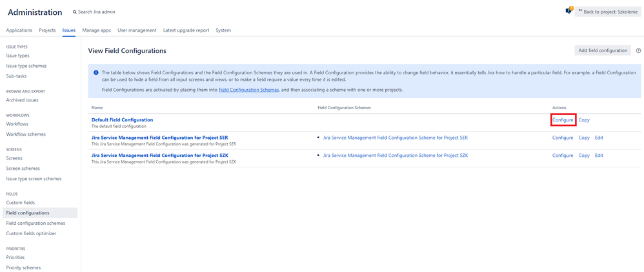644x272 pixels.
Task: Configure the Default Field Configuration
Action: [563, 120]
